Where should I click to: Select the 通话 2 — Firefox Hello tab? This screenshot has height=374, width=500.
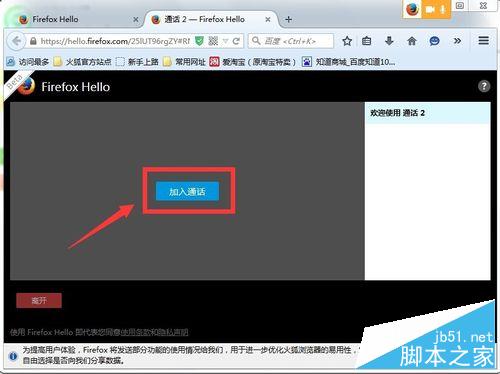coord(210,19)
